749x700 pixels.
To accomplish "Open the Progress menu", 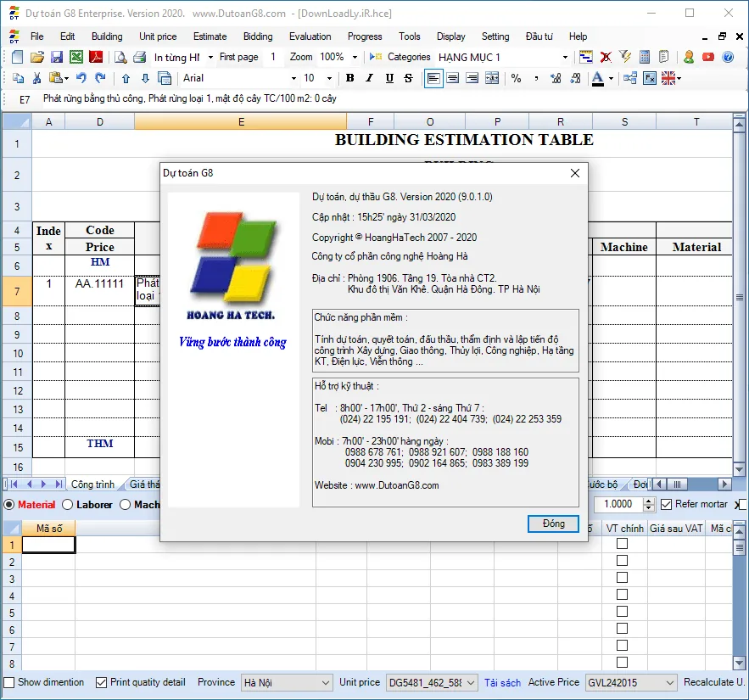I will (365, 36).
